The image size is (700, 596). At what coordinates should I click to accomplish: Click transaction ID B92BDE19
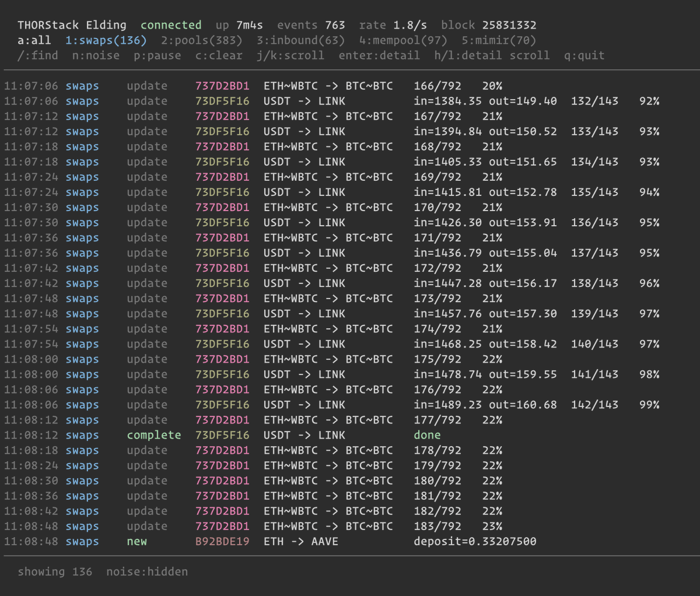point(222,541)
